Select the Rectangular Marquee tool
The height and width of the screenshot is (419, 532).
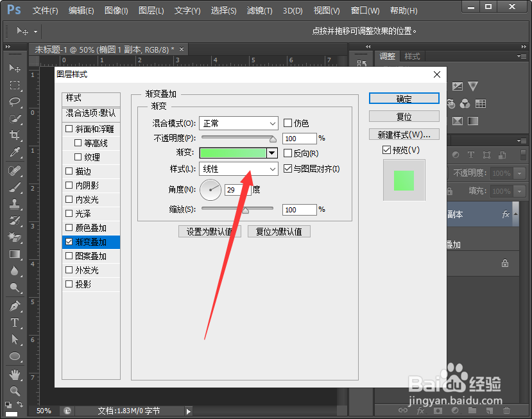(15, 85)
